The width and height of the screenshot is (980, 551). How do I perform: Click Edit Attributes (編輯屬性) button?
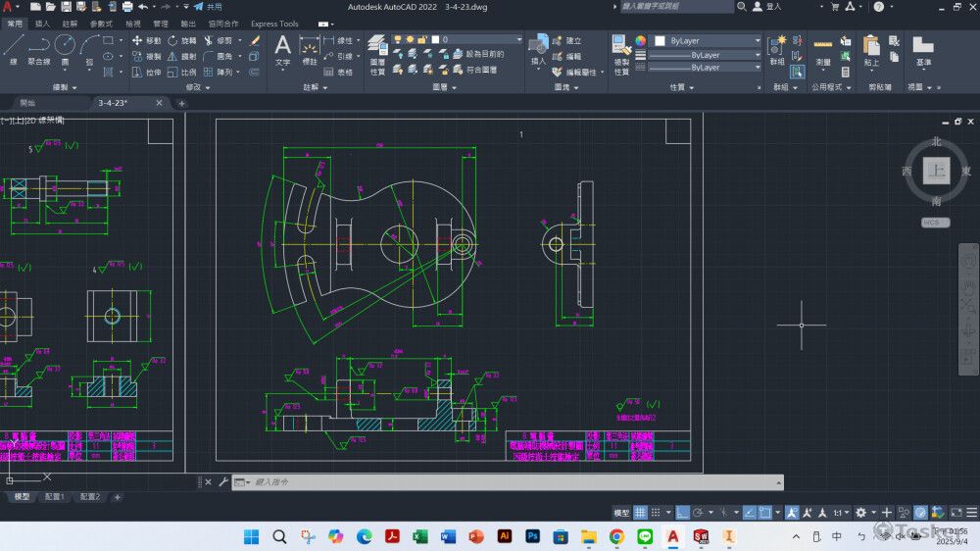(x=575, y=72)
